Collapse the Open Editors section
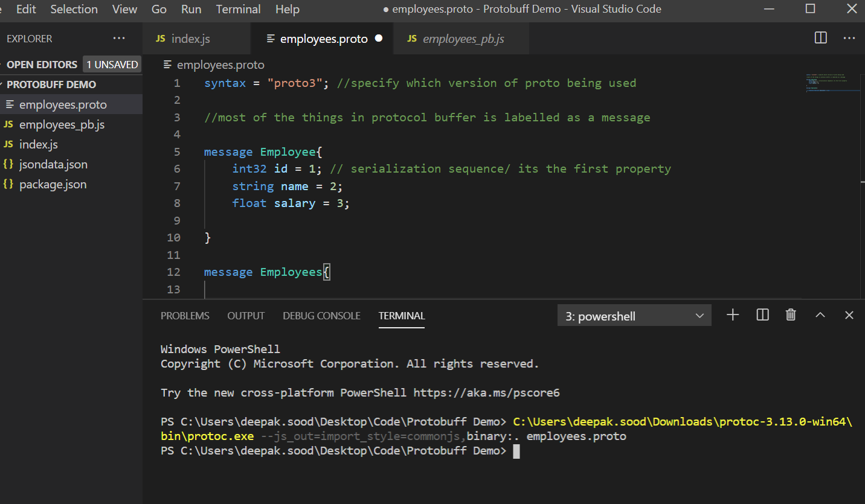Viewport: 865px width, 504px height. click(x=42, y=65)
